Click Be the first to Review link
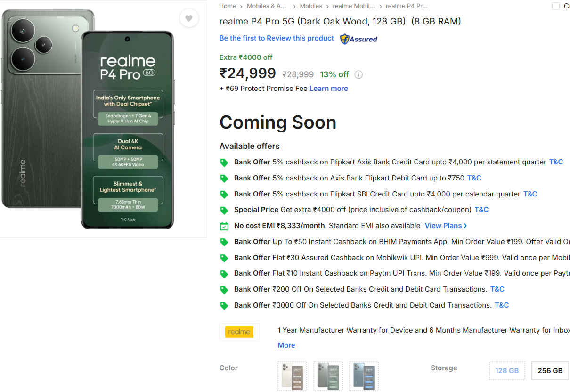This screenshot has height=392, width=570. pyautogui.click(x=277, y=38)
